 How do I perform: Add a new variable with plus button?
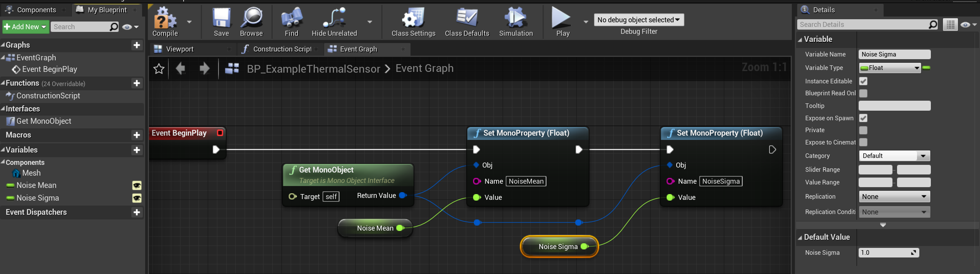[x=137, y=150]
